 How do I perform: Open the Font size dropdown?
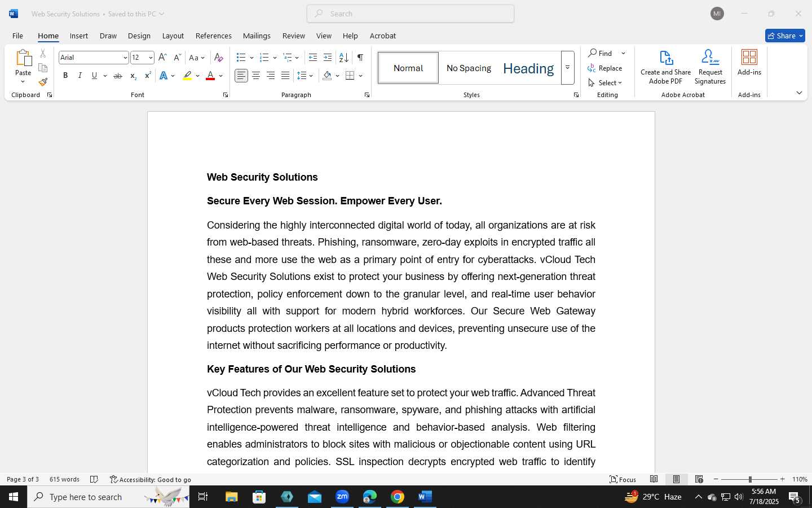151,58
